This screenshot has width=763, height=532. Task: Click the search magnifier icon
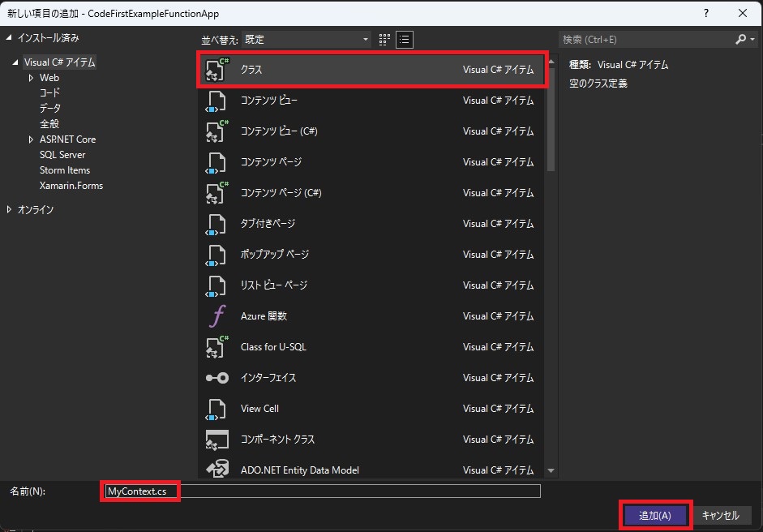pyautogui.click(x=740, y=39)
